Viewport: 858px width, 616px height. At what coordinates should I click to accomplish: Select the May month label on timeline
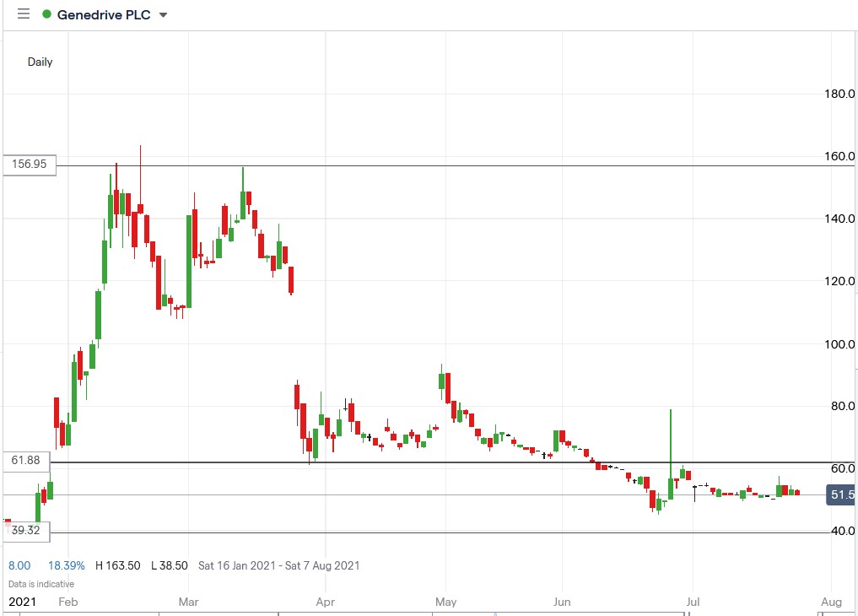tap(445, 602)
